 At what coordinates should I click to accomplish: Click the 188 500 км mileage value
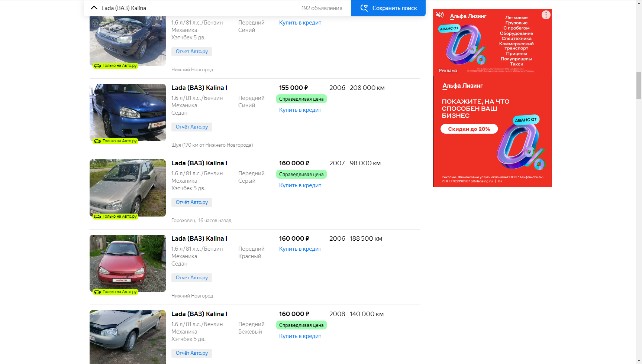pyautogui.click(x=366, y=238)
